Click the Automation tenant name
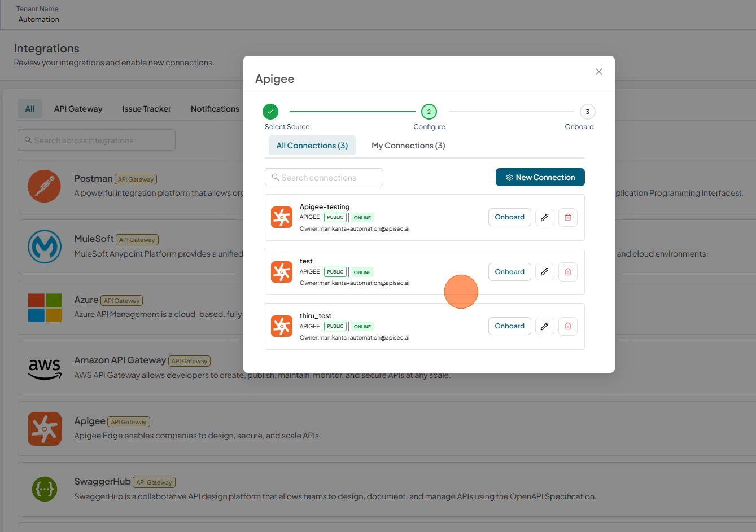The width and height of the screenshot is (756, 532). coord(38,19)
